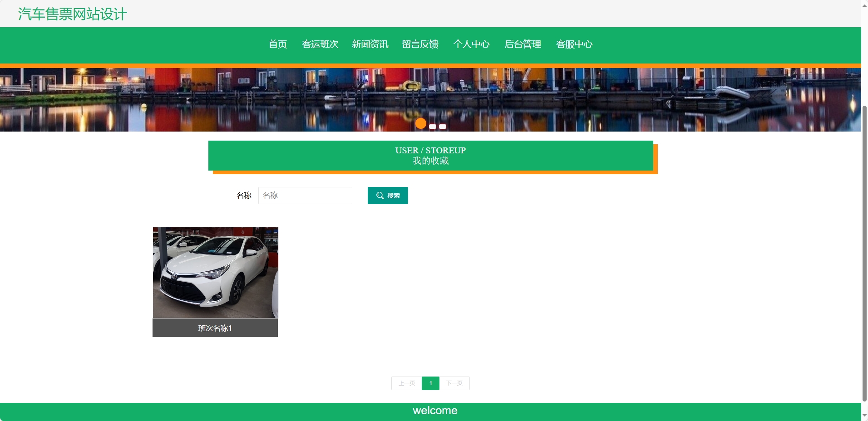Go to the 首页 home page
This screenshot has height=421, width=868.
pos(277,44)
